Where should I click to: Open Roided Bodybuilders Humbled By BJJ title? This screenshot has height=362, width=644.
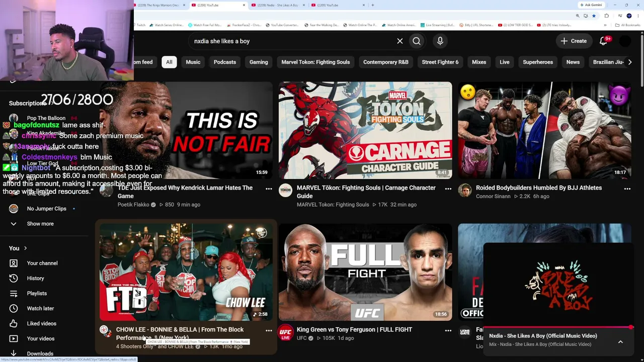tap(539, 188)
